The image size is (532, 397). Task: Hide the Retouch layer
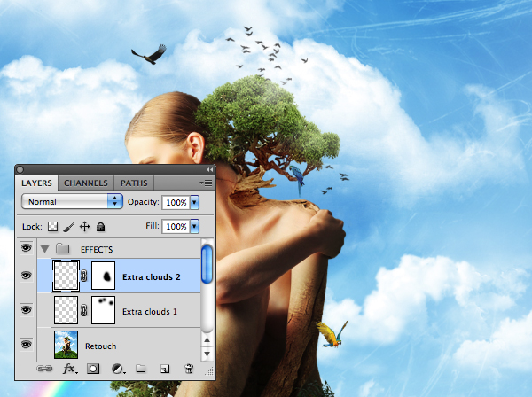tap(27, 345)
